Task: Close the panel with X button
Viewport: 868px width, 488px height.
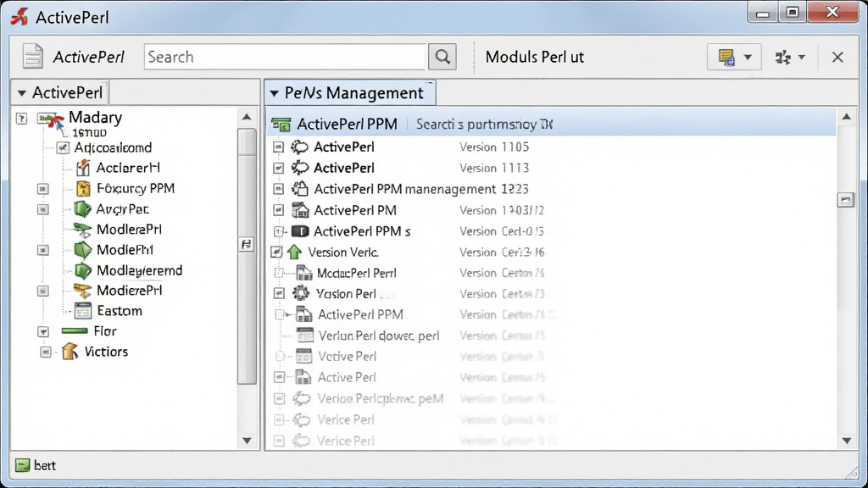Action: click(x=837, y=57)
